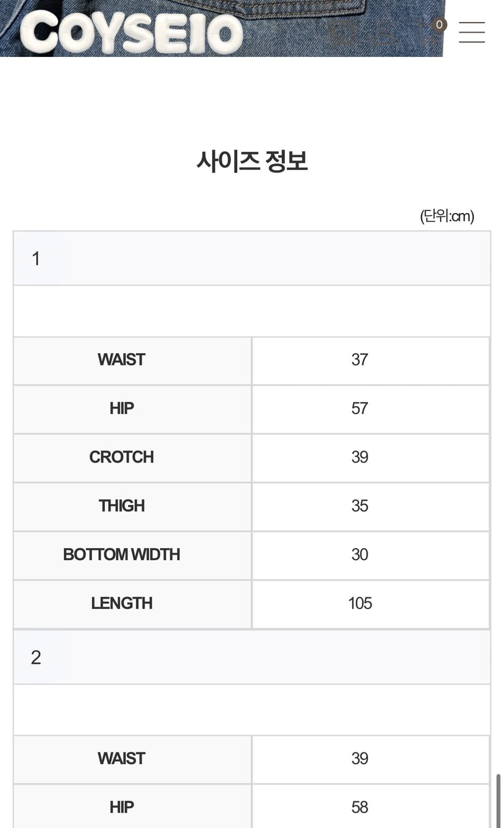504x828 pixels.
Task: Select the BOTTOM WIDTH label cell
Action: [121, 555]
